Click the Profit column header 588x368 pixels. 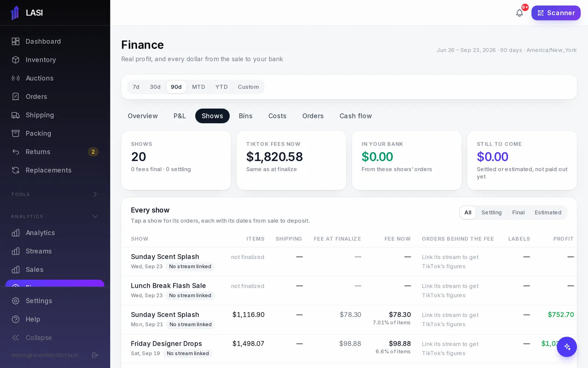coord(563,239)
